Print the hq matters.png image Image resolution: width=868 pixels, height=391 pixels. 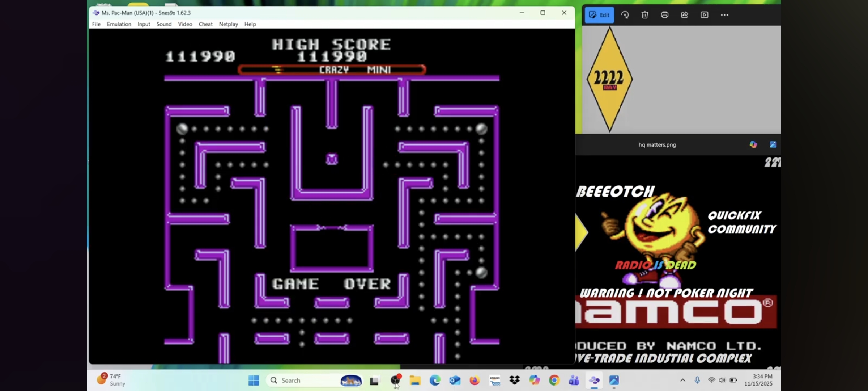[664, 15]
